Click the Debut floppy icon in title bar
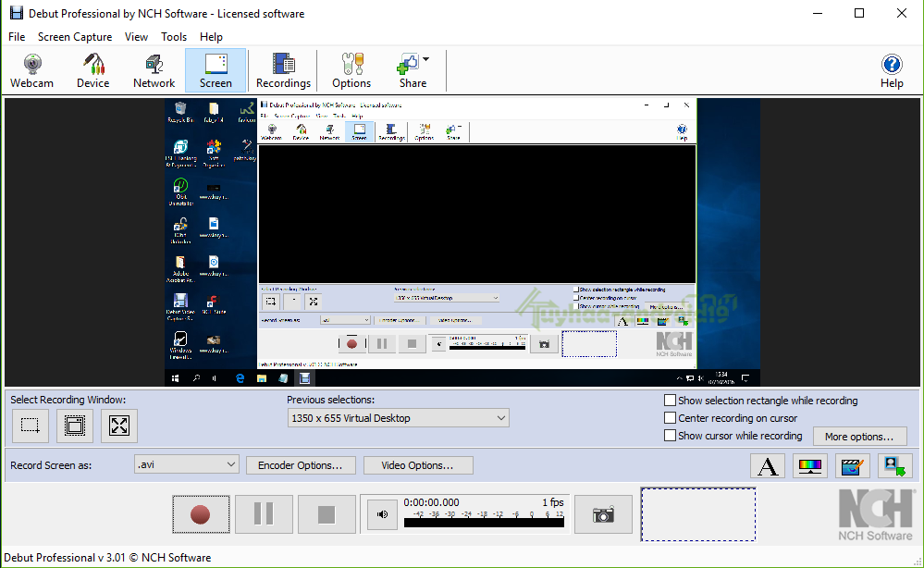The image size is (924, 568). pyautogui.click(x=17, y=13)
